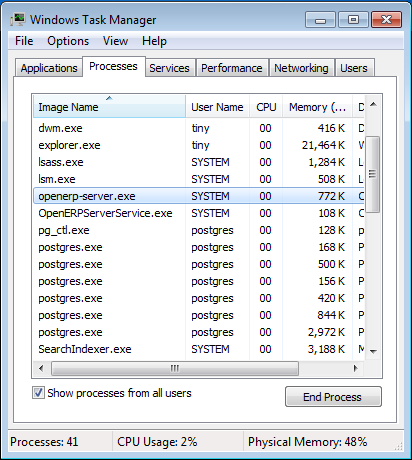The width and height of the screenshot is (412, 460).
Task: Click the horizontal scrollbar right arrow
Action: tap(356, 368)
